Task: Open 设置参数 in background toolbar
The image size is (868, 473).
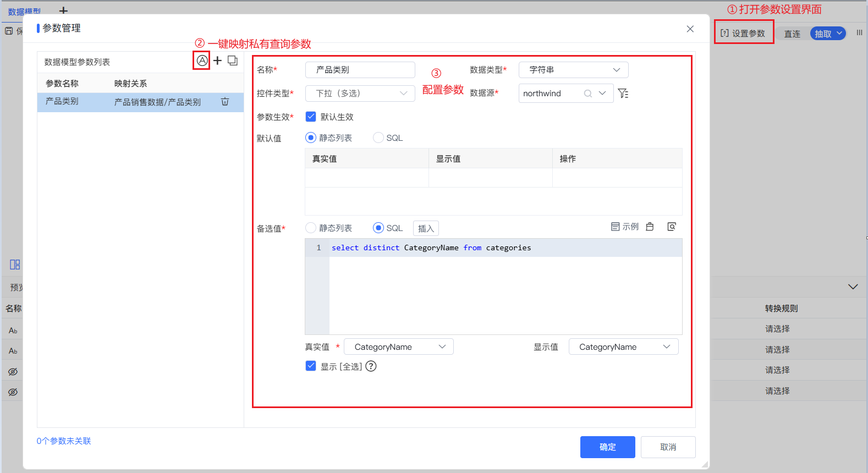Action: 743,34
